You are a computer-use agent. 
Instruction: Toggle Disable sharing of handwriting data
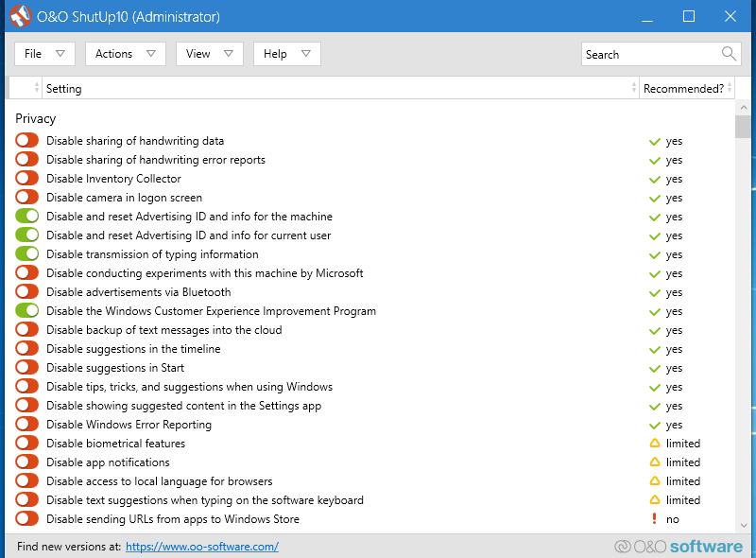26,141
